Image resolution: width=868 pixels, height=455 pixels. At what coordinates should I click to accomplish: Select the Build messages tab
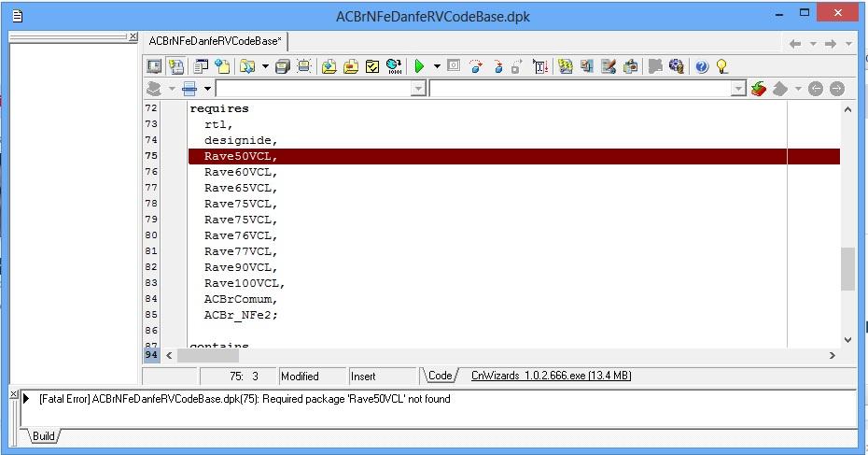click(x=44, y=436)
